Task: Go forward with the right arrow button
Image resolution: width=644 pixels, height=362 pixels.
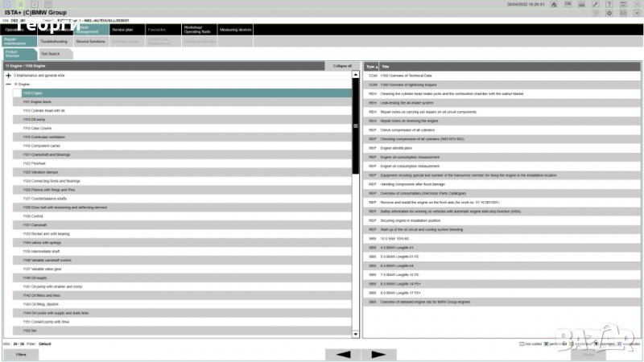Action: pyautogui.click(x=378, y=354)
